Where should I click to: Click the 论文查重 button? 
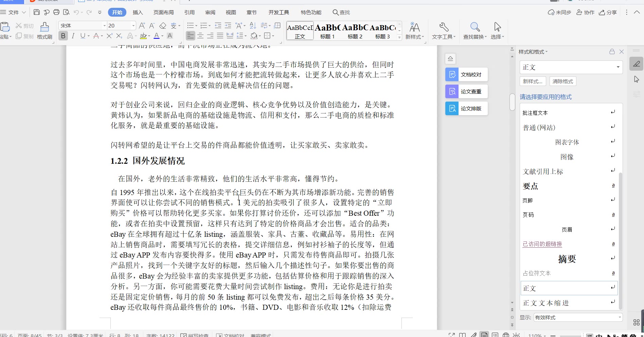(467, 91)
